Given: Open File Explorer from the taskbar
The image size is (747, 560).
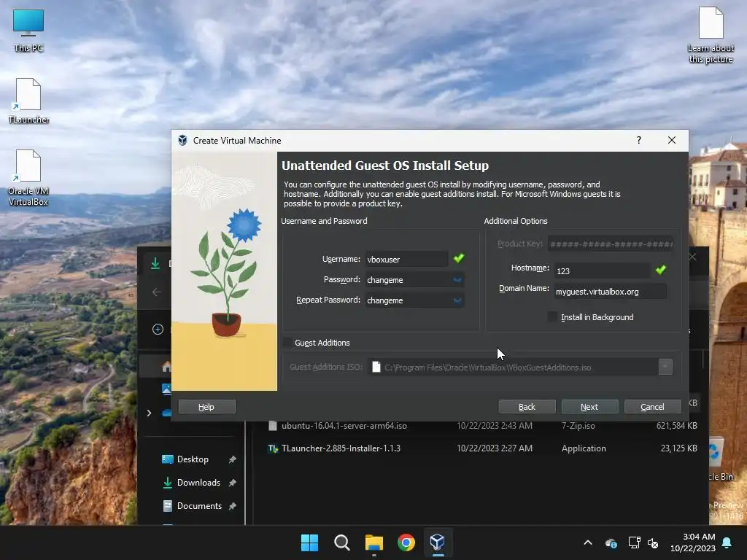Looking at the screenshot, I should tap(374, 542).
